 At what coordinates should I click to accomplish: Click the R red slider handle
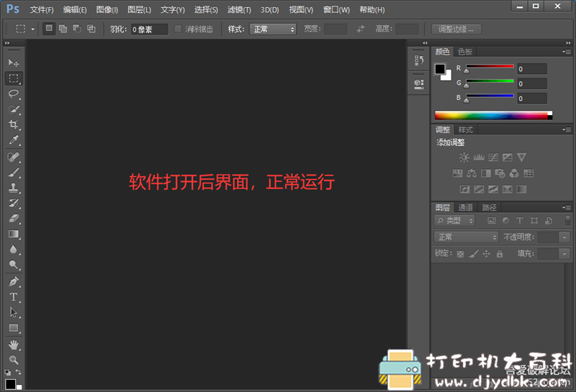[x=466, y=70]
